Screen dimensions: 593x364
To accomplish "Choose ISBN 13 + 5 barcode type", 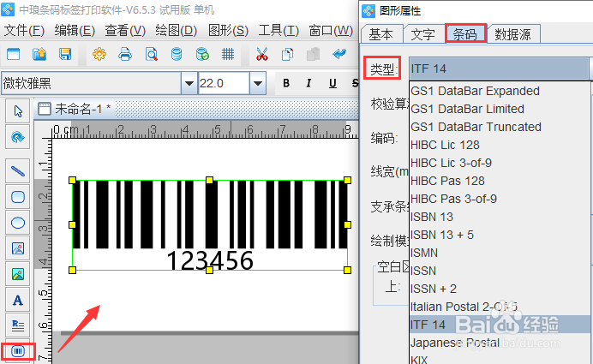I will 500,235.
